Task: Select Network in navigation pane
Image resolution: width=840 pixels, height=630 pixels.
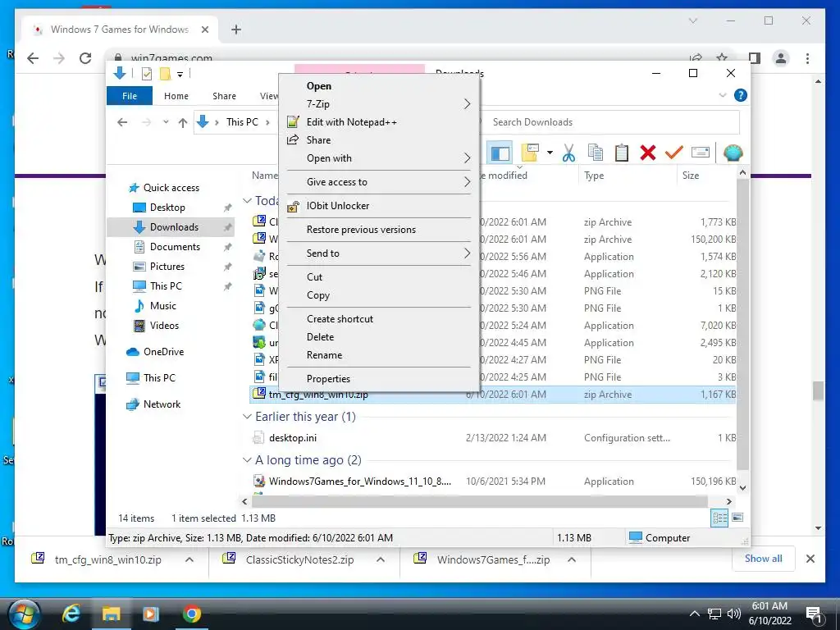Action: (162, 404)
